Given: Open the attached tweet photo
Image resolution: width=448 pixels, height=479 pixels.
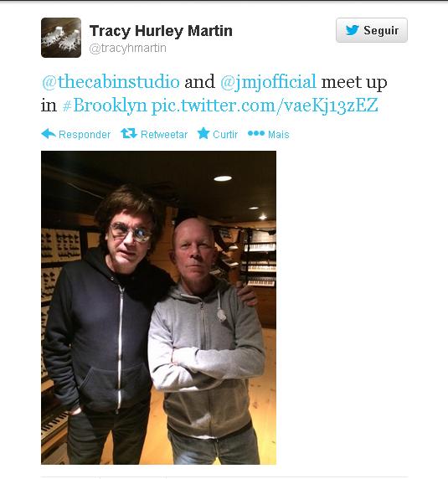Looking at the screenshot, I should [158, 307].
